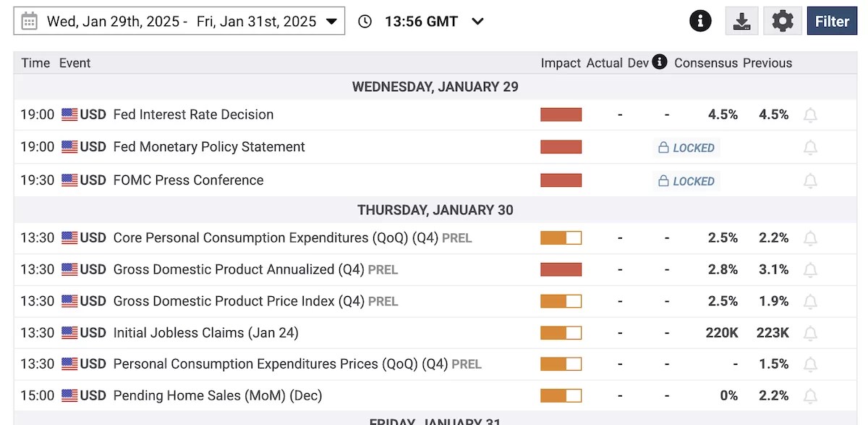Expand the date range dropdown
Screen dimensions: 868x425
tap(332, 21)
